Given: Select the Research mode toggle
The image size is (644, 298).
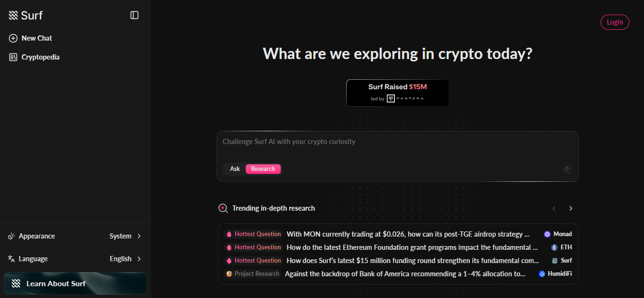Looking at the screenshot, I should (x=263, y=169).
